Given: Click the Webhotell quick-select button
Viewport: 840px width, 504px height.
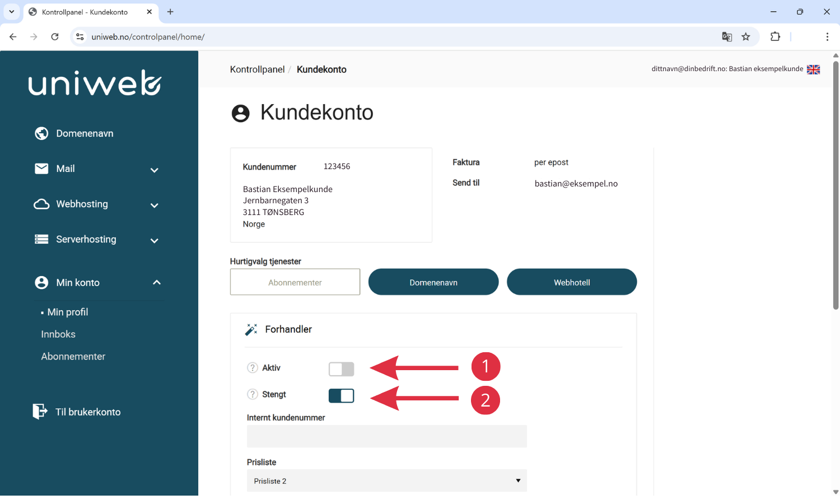Looking at the screenshot, I should click(572, 282).
